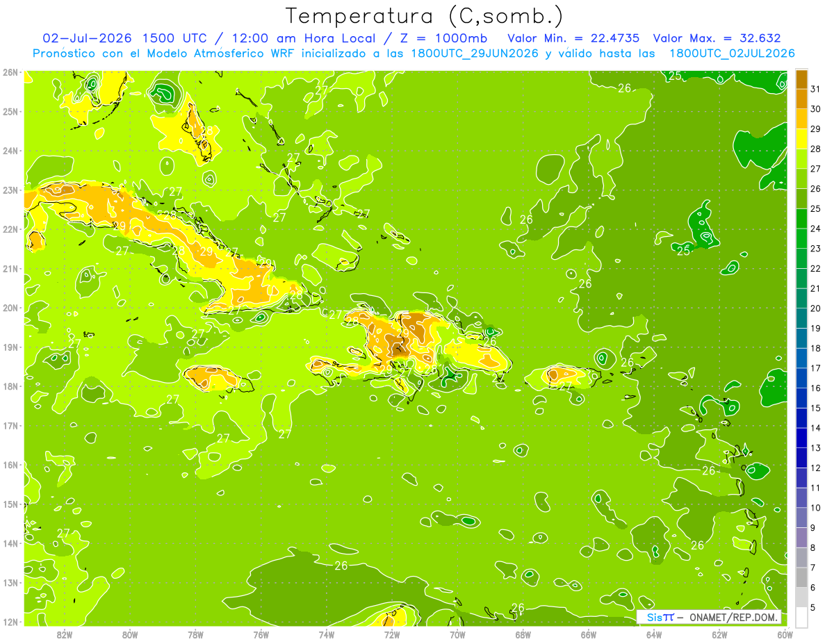Click the 70W longitude label

pos(457,634)
